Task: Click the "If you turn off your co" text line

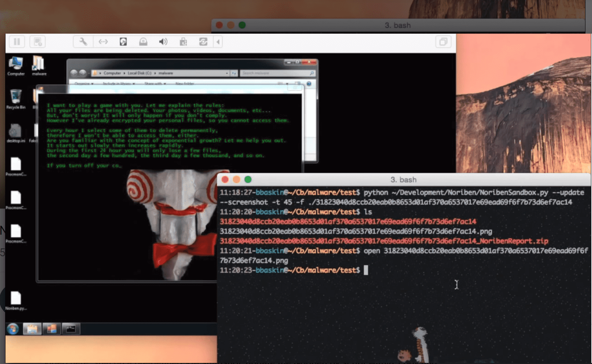Action: click(84, 166)
